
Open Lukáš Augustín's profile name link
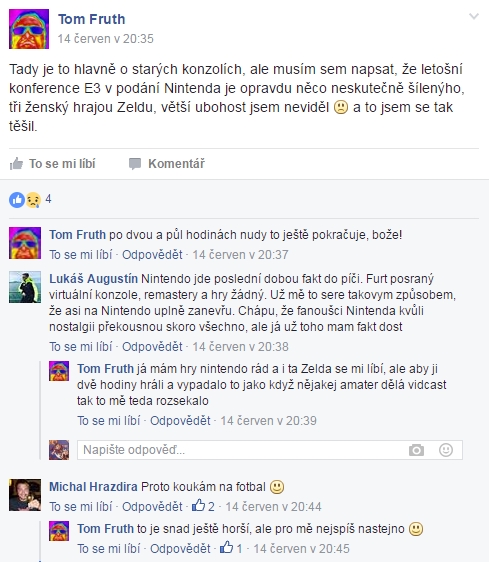[93, 279]
